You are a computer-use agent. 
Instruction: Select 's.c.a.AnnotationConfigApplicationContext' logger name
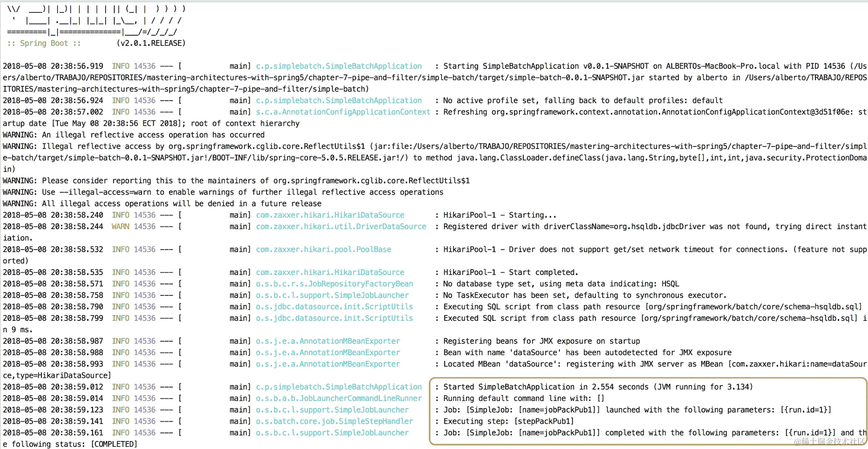click(x=343, y=112)
